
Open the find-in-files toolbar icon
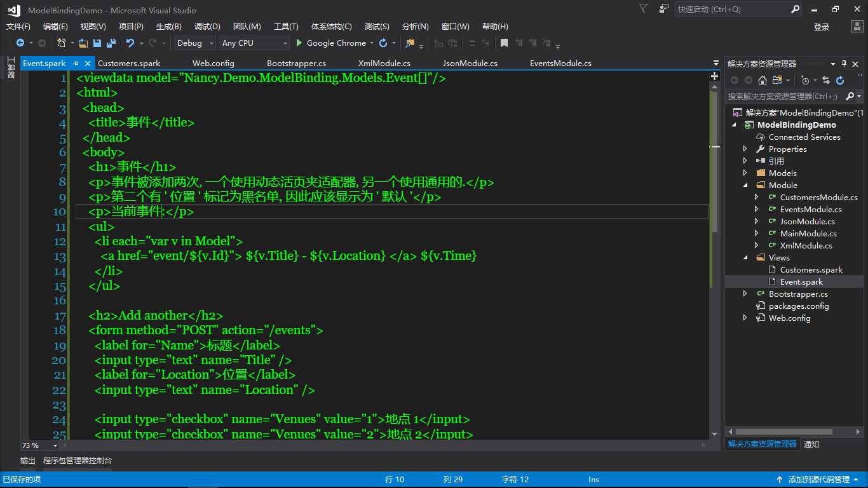[410, 43]
